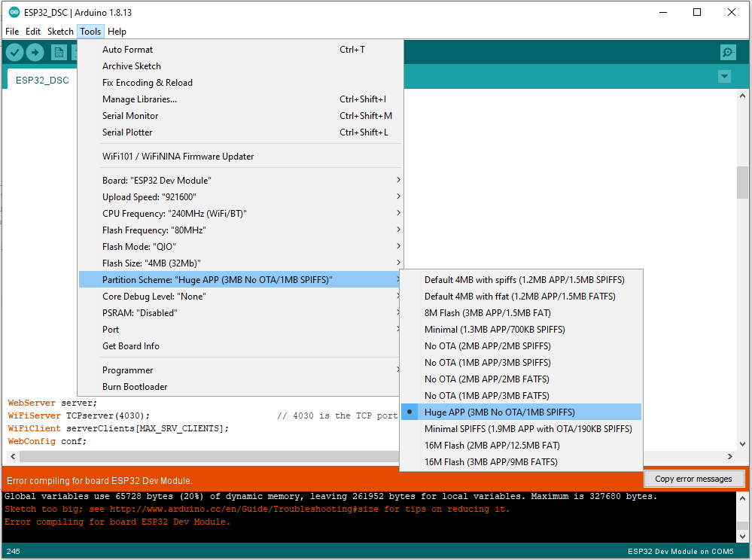Screen dimensions: 752x560
Task: Click editor scrollbar up arrow
Action: [x=742, y=96]
